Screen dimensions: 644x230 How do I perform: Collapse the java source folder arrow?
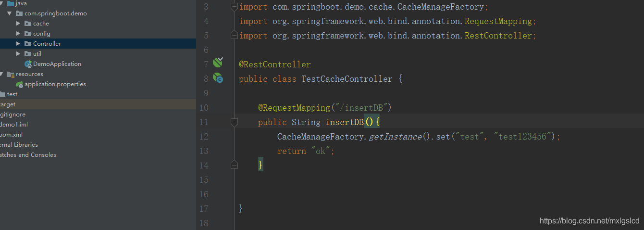point(1,3)
